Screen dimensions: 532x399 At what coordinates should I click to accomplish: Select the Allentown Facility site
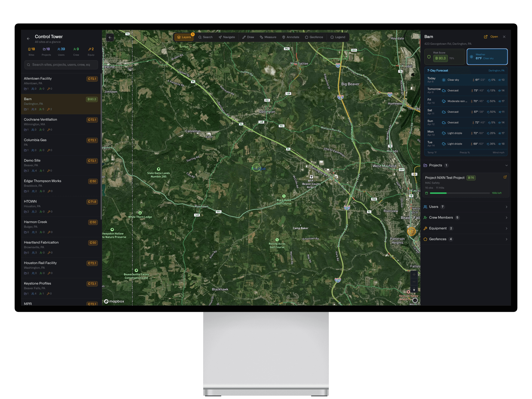61,83
